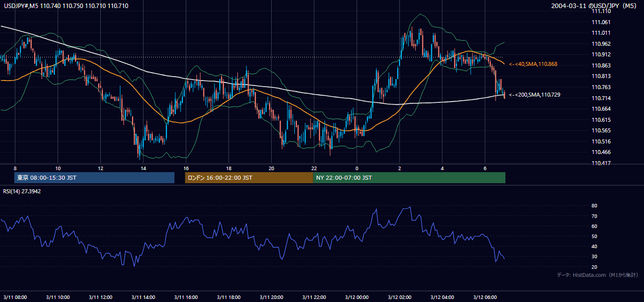This screenshot has height=302, width=644.
Task: Click hour label 8 under price chart
Action: 15,168
